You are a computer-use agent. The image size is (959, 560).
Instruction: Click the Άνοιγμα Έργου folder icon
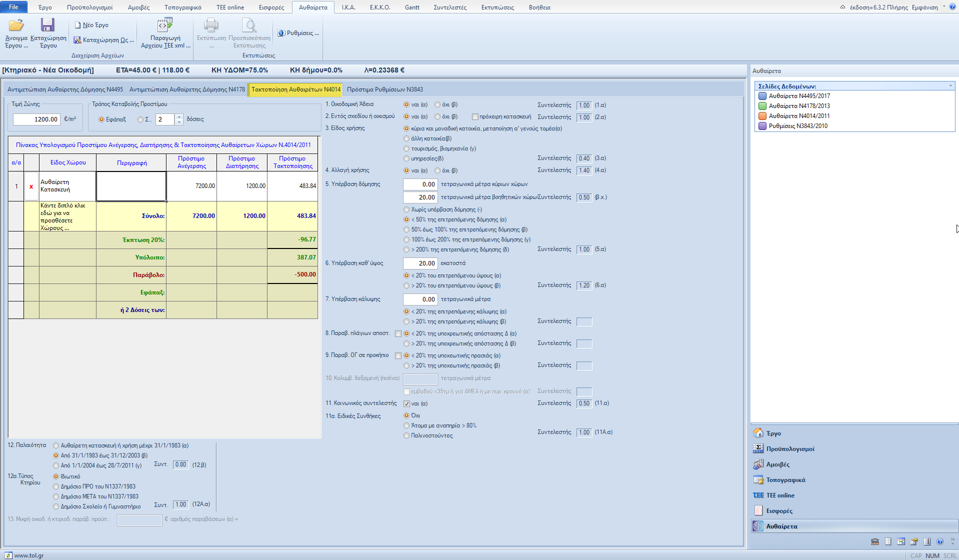[x=16, y=25]
